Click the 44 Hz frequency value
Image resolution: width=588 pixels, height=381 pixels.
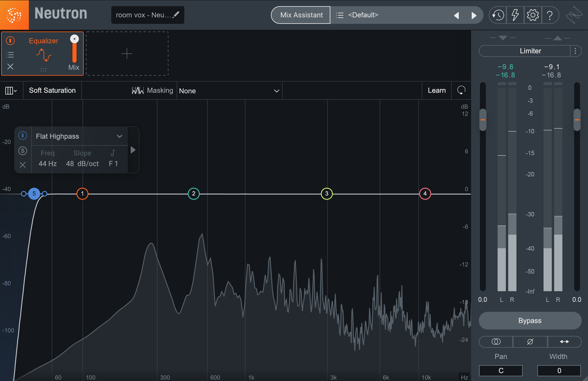48,164
